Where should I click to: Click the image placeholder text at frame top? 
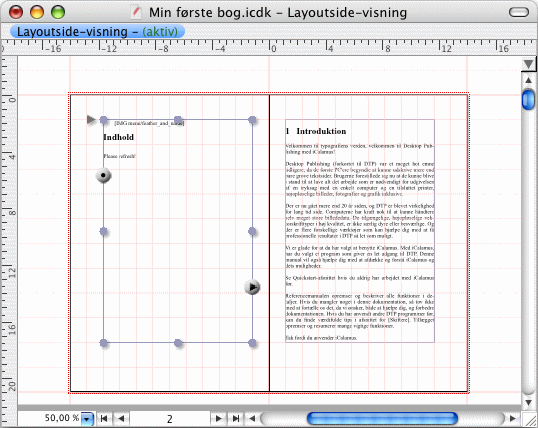[149, 123]
